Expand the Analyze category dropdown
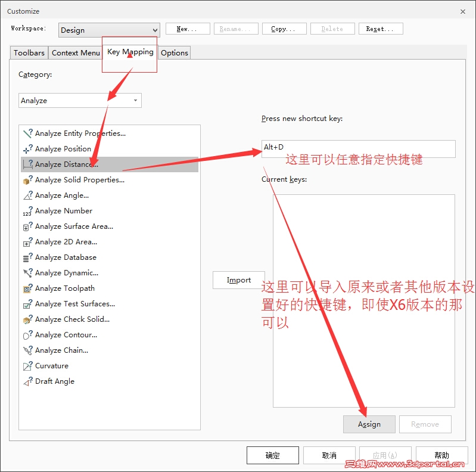The image size is (476, 472). coord(80,100)
